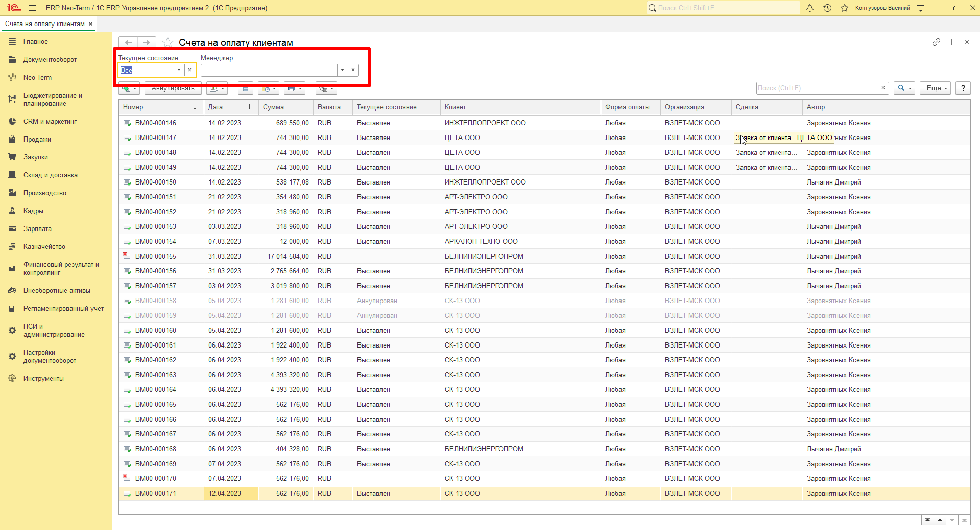Open the Продажи section
The width and height of the screenshot is (980, 530).
[37, 139]
